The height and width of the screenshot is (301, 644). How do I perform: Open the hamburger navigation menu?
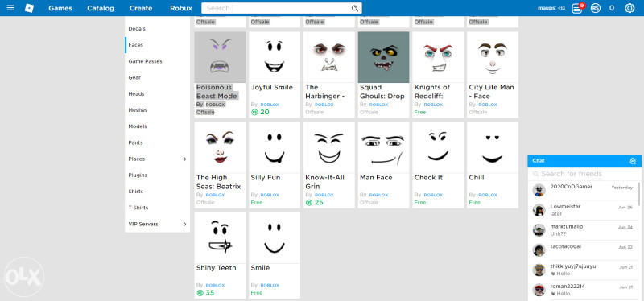(x=10, y=8)
